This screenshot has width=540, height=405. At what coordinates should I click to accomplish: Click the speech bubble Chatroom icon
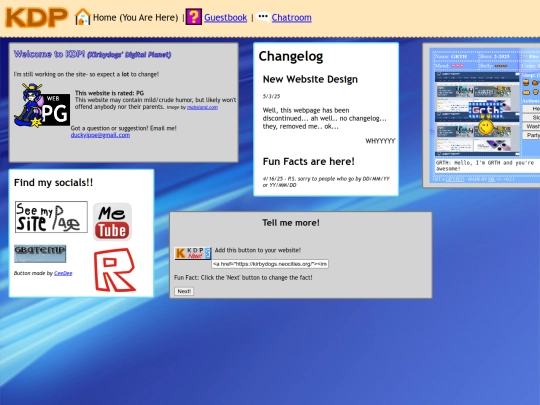coord(263,17)
